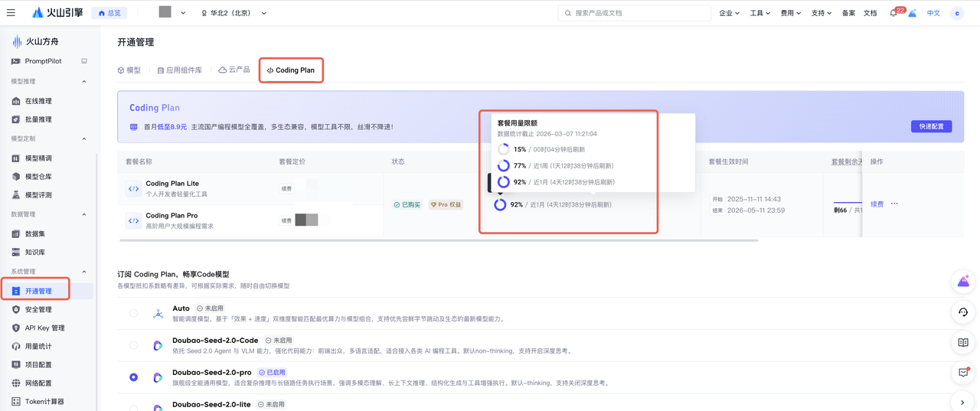Viewport: 980px width, 411px height.
Task: Focus the 搜索产品或文档 search field
Action: pos(634,13)
